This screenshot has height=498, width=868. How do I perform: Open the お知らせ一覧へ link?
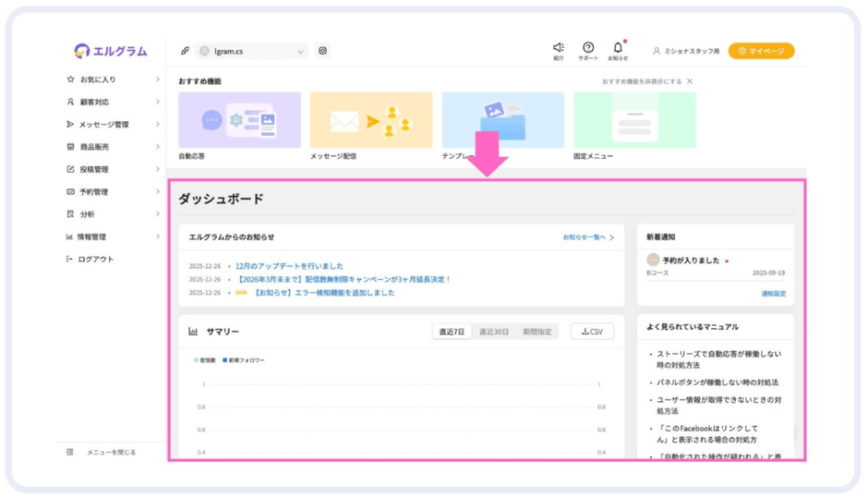pos(588,237)
